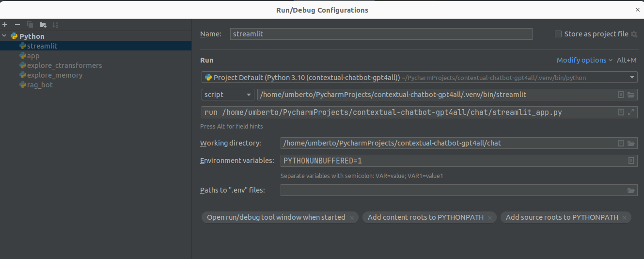Image resolution: width=644 pixels, height=259 pixels.
Task: Browse for script path using folder icon
Action: point(631,95)
